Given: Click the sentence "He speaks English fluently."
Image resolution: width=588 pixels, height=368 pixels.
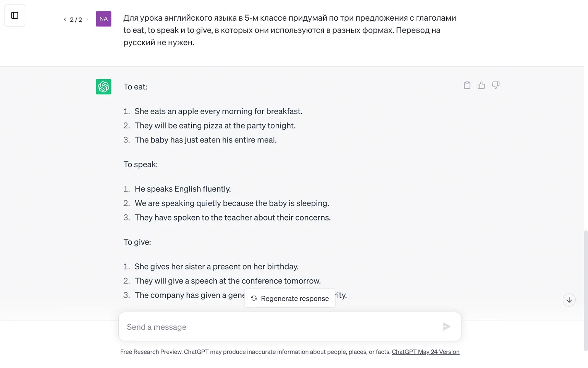Looking at the screenshot, I should coord(183,189).
